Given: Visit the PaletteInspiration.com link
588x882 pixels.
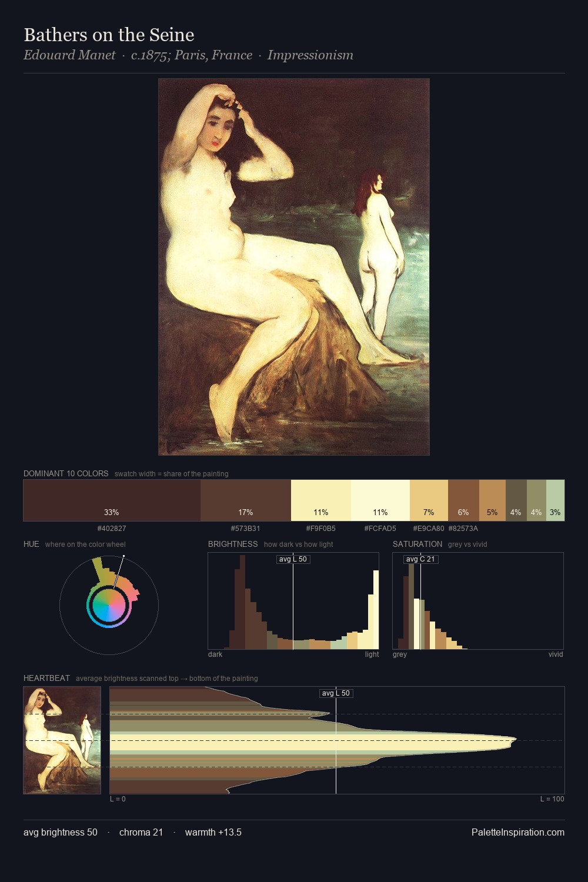Looking at the screenshot, I should tap(518, 832).
